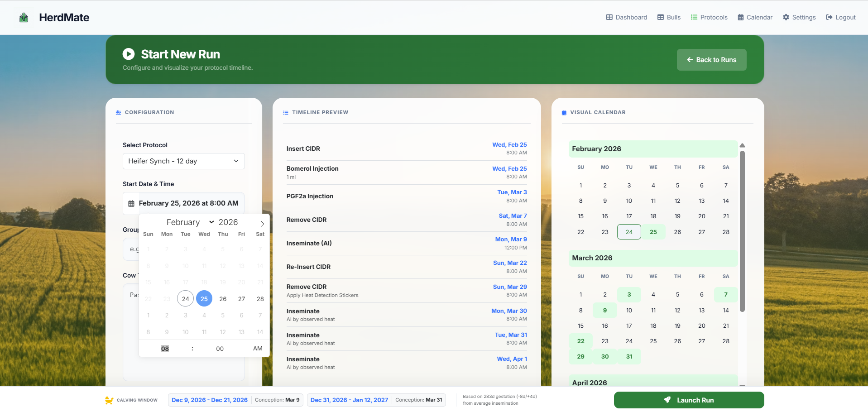This screenshot has height=412, width=868.
Task: Click the yellow bird icon near Calving Window
Action: [109, 400]
